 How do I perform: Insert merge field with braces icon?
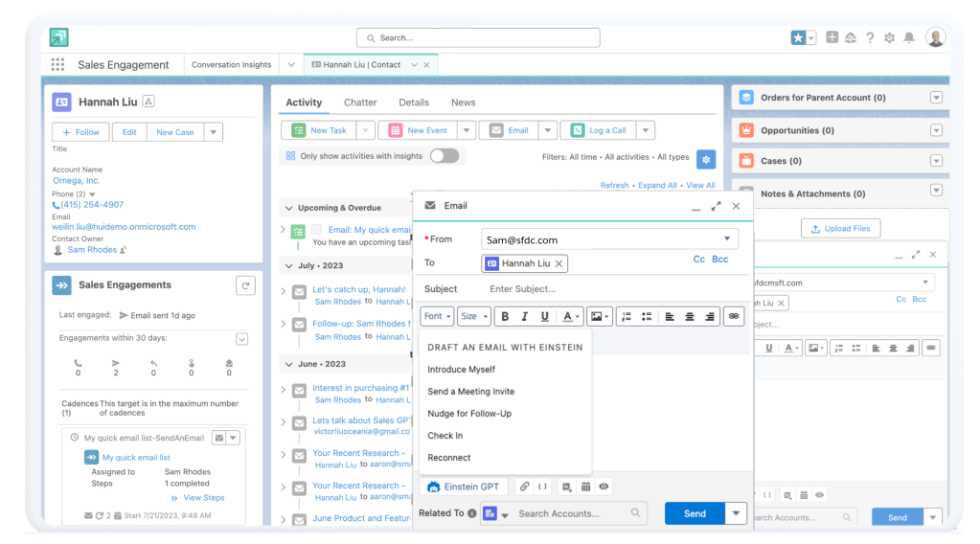pyautogui.click(x=542, y=487)
